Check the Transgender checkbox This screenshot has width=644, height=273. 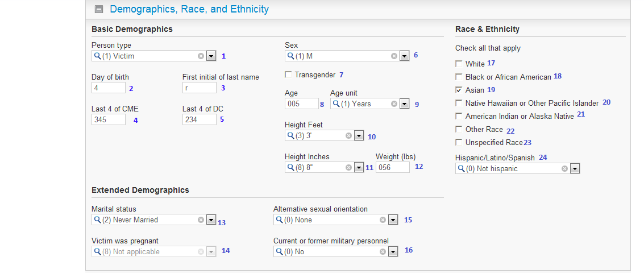(288, 75)
